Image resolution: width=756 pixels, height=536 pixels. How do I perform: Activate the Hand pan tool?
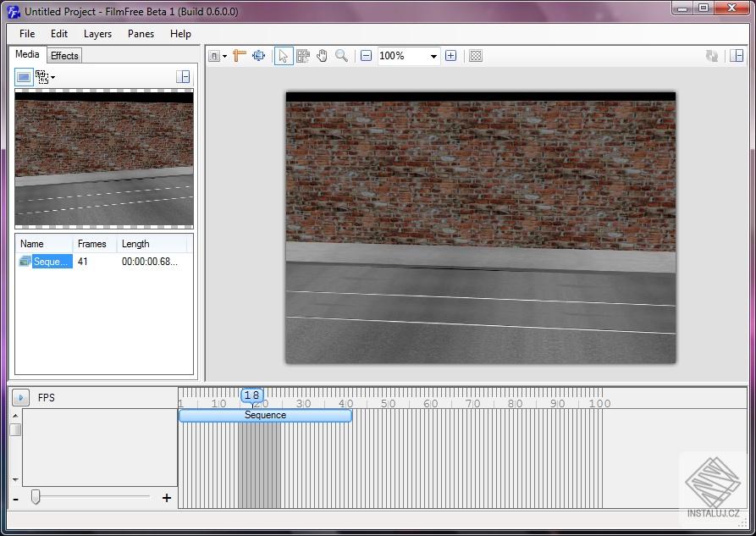click(322, 56)
